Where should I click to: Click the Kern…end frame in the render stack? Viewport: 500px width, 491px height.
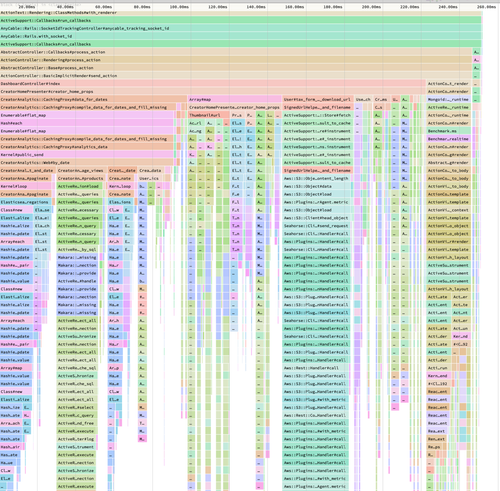439,376
